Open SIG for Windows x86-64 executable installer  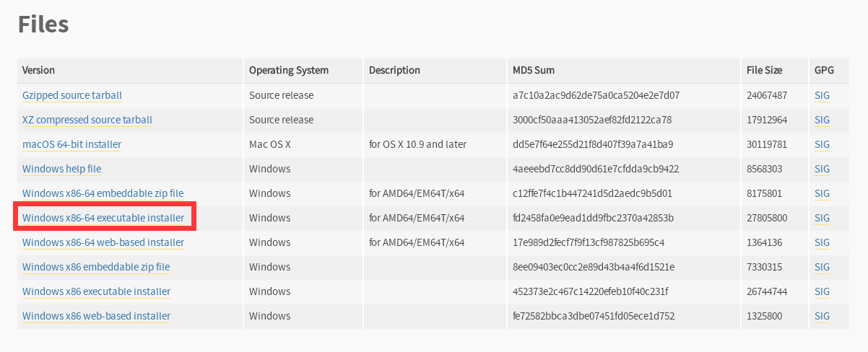822,218
